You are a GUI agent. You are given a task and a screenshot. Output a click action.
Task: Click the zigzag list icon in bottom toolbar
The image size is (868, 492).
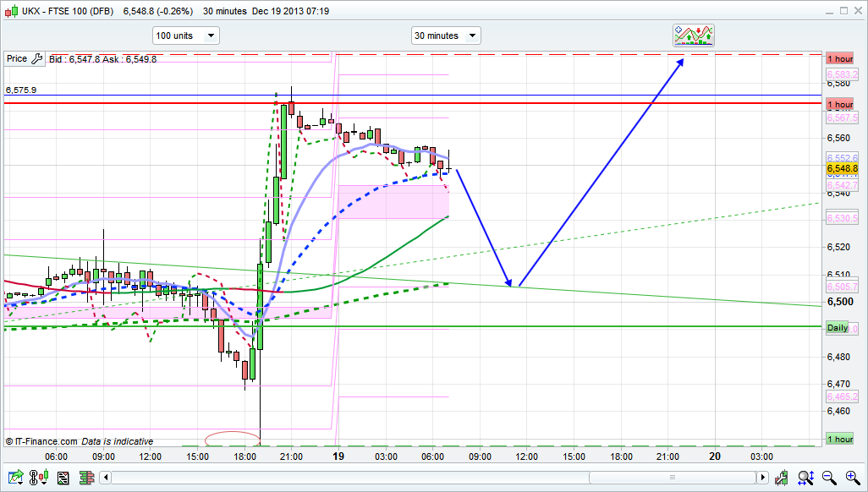coord(63,478)
